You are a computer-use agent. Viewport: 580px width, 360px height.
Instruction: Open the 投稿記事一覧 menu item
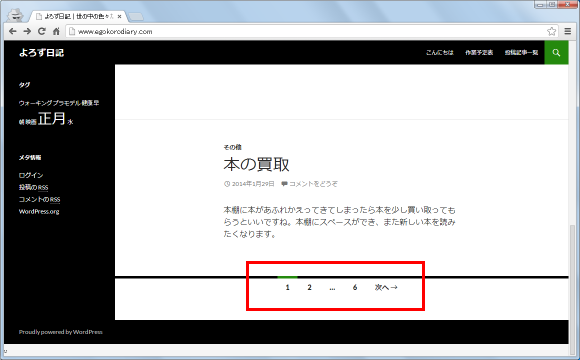point(521,53)
